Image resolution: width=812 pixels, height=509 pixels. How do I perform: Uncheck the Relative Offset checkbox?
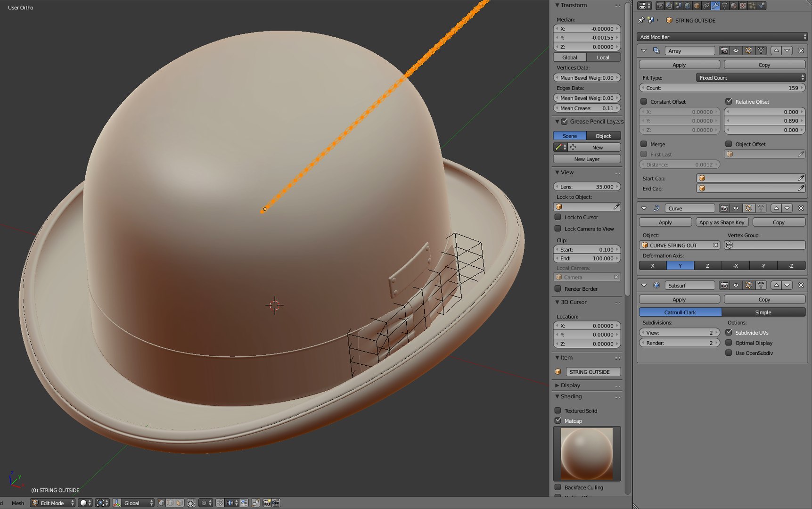(729, 101)
